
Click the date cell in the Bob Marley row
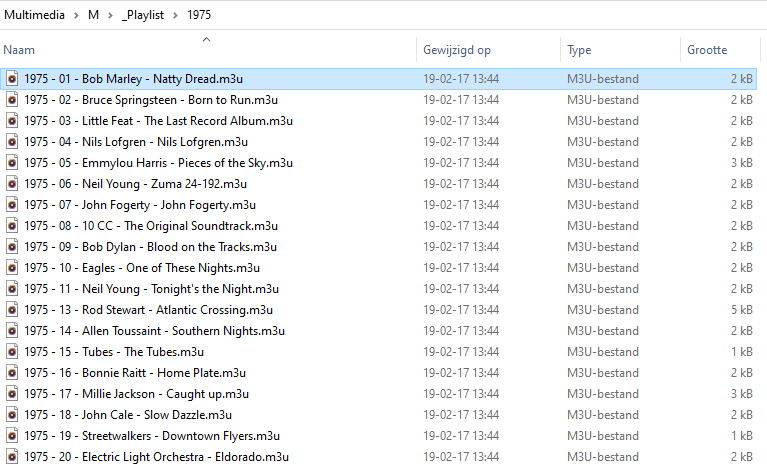(461, 79)
